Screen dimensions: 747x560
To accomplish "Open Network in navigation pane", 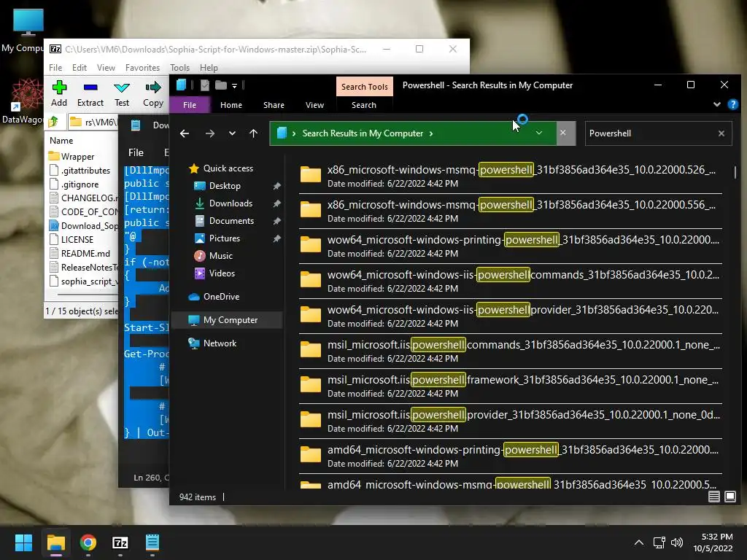I will (220, 343).
